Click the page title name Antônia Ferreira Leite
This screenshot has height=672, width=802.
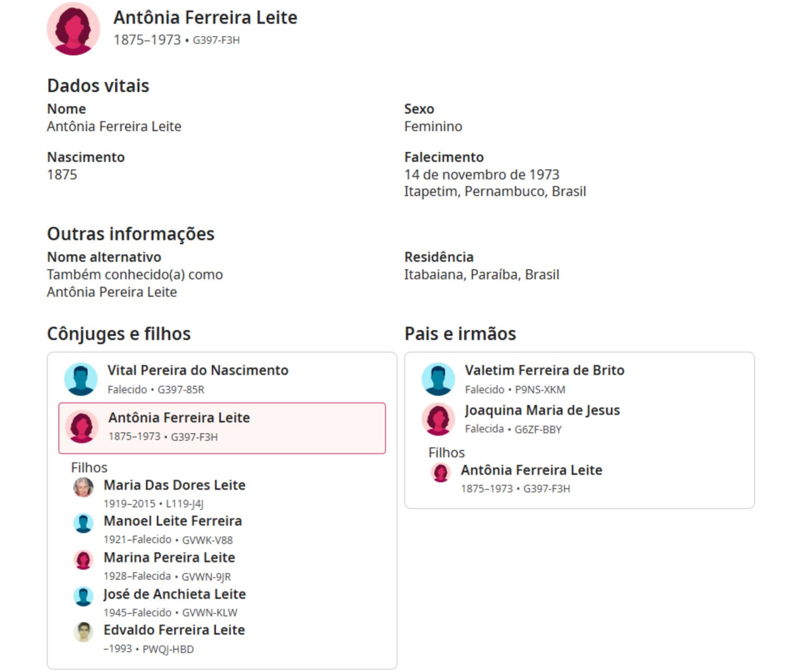coord(205,18)
